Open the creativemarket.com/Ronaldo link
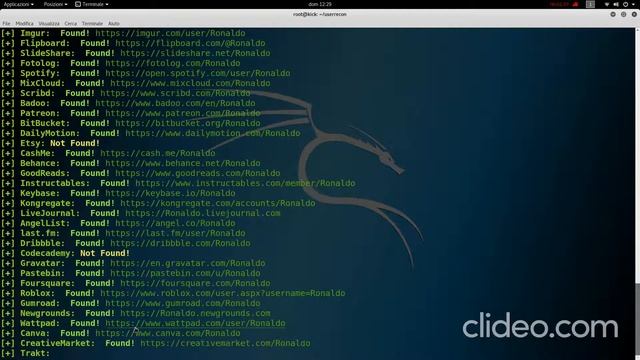Image resolution: width=640 pixels, height=360 pixels. click(225, 343)
